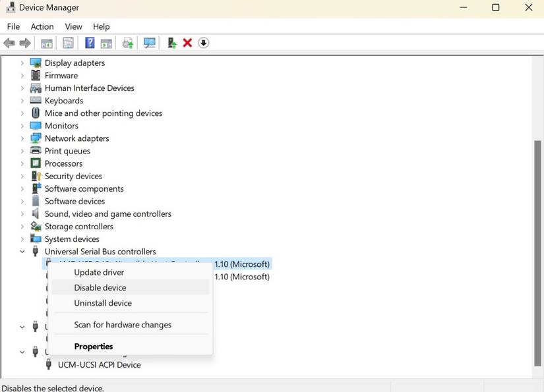Click the Back navigation arrow
The width and height of the screenshot is (544, 392).
coord(9,43)
